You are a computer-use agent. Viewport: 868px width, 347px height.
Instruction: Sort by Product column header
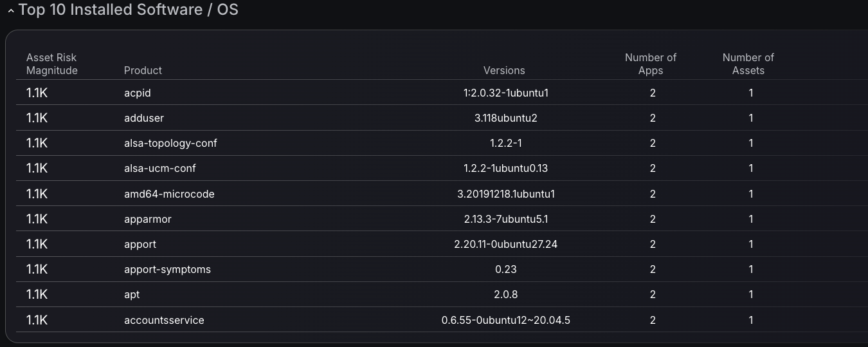143,70
